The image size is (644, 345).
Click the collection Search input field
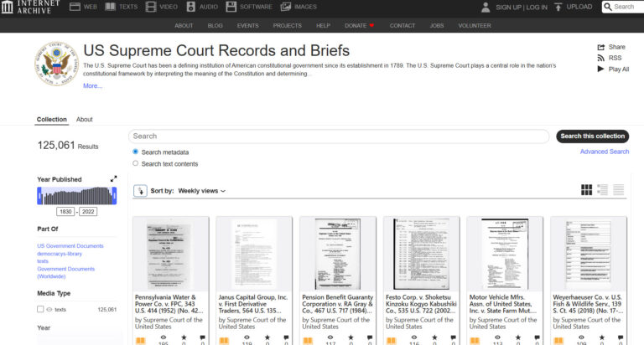point(339,136)
